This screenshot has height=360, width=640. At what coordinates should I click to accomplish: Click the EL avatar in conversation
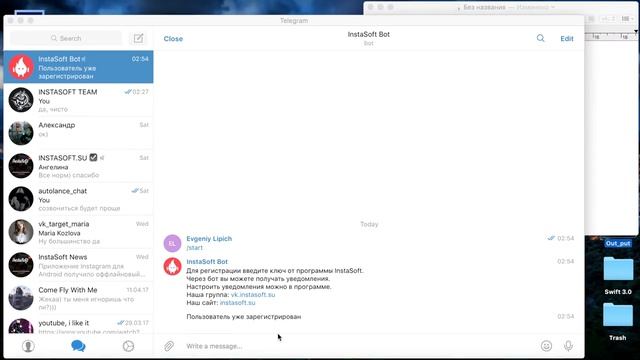coord(172,243)
